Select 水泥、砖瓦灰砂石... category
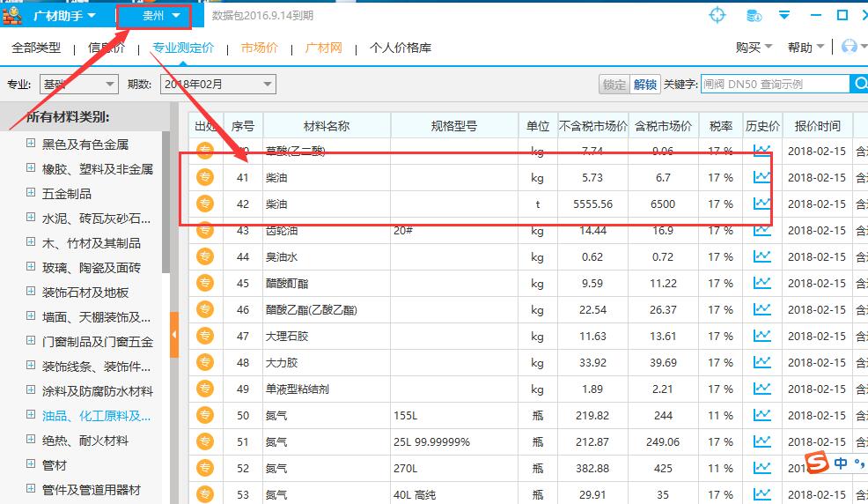This screenshot has width=868, height=504. [96, 219]
